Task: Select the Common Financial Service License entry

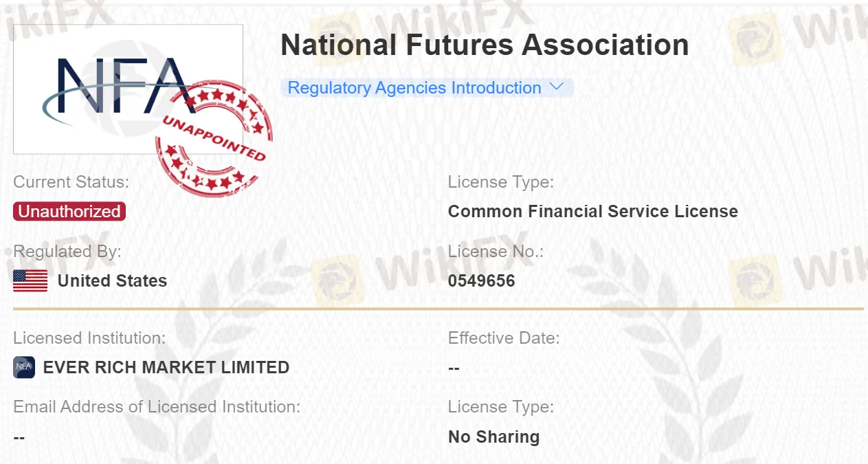Action: [593, 211]
